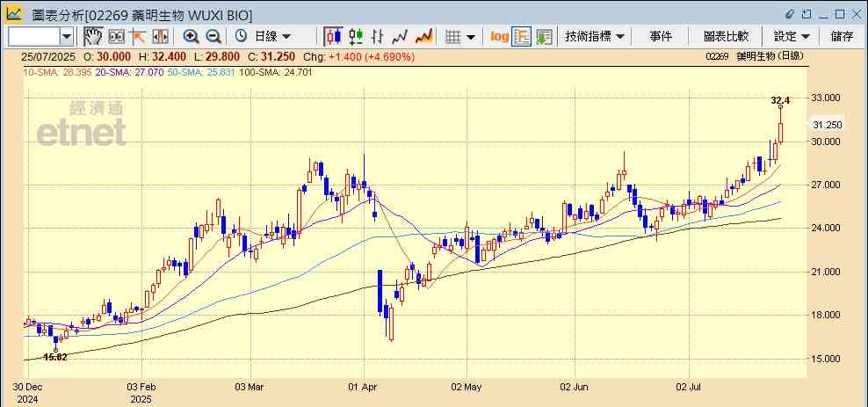Click the 18.000 price axis label
Viewport: 868px width, 407px height.
click(x=826, y=315)
